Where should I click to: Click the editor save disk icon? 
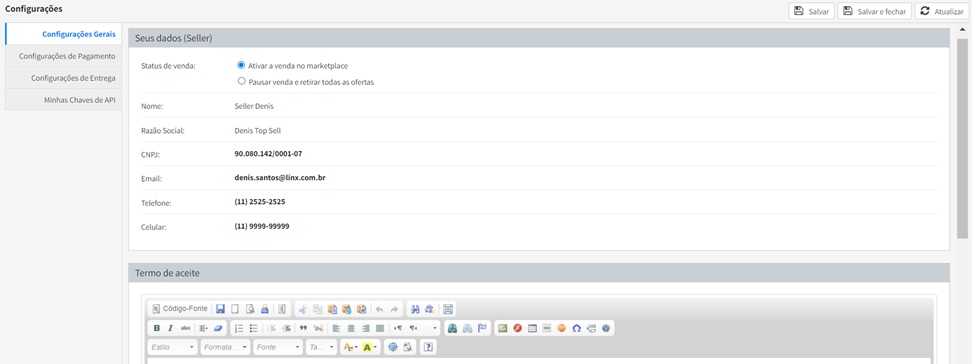tap(221, 309)
